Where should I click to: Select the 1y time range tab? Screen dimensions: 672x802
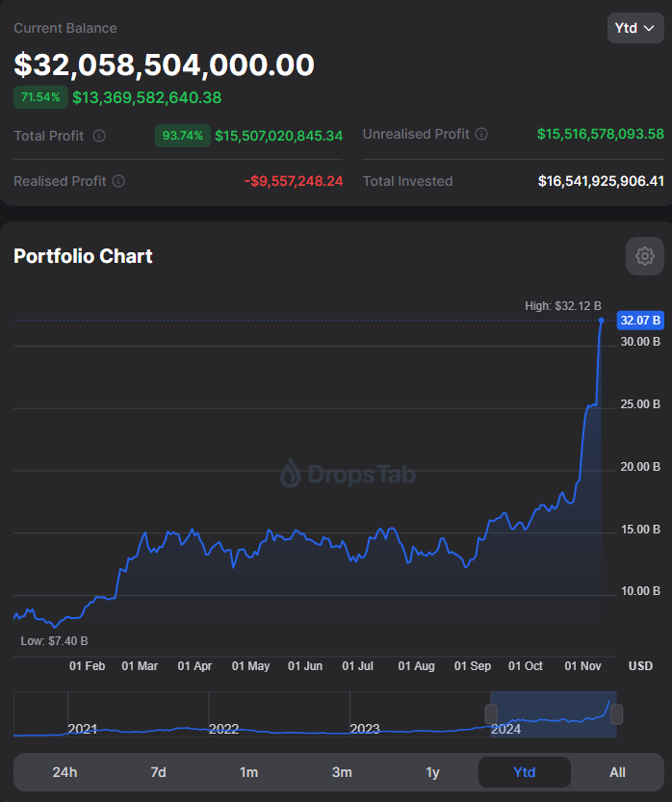tap(432, 772)
